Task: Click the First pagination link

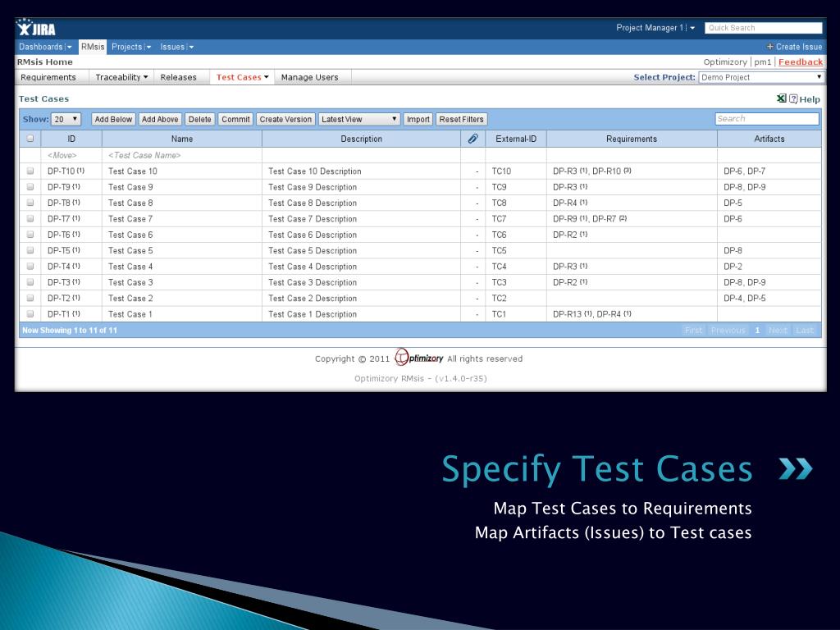Action: [693, 330]
